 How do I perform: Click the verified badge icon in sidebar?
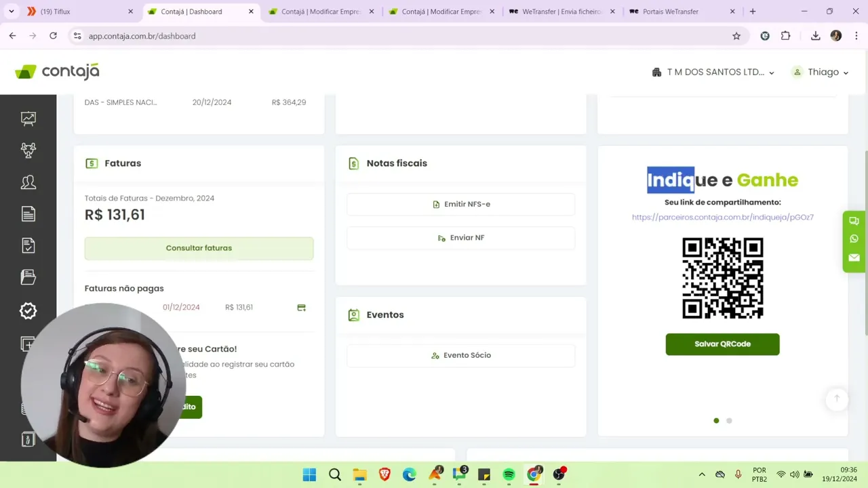click(x=28, y=310)
